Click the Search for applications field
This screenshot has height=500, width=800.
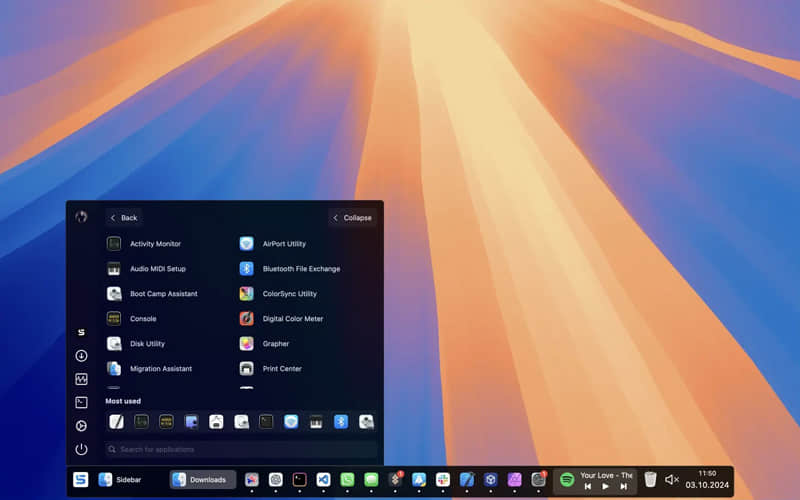pyautogui.click(x=241, y=450)
